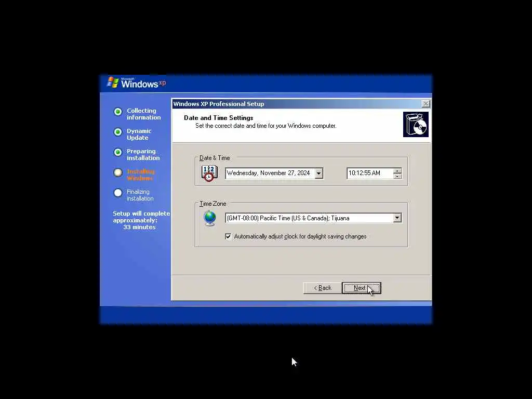
Task: Click the Preparing installation step indicator
Action: (x=118, y=152)
